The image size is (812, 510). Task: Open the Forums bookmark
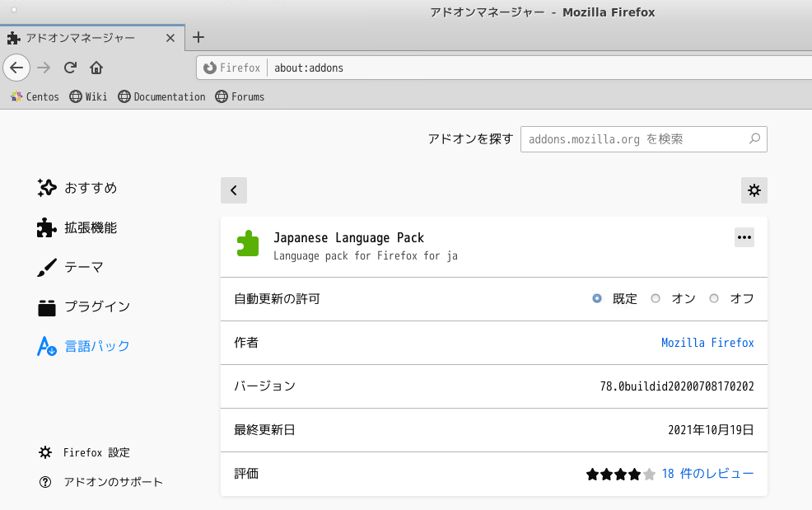pyautogui.click(x=240, y=97)
